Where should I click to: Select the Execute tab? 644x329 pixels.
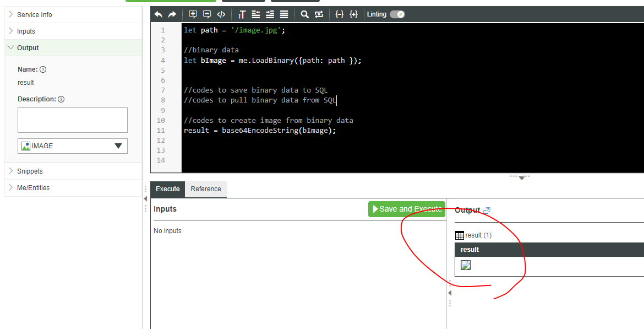(167, 188)
